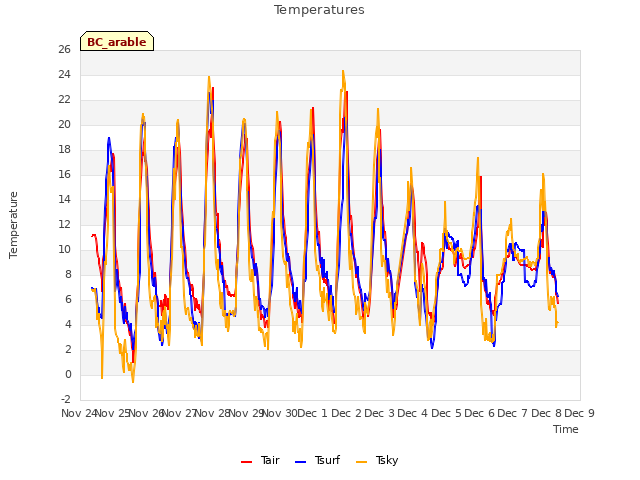Screen dimensions: 640x480
Task: Click the 8 y-axis tick value
Action: pos(68,275)
